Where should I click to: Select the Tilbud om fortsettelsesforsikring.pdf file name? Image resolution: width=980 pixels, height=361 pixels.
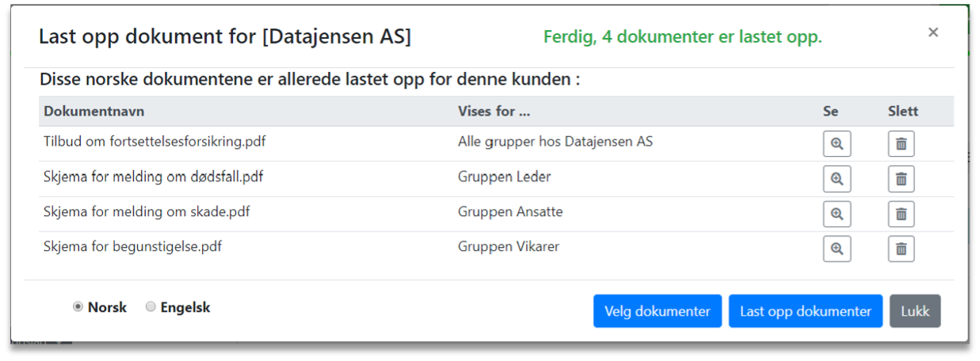click(154, 142)
